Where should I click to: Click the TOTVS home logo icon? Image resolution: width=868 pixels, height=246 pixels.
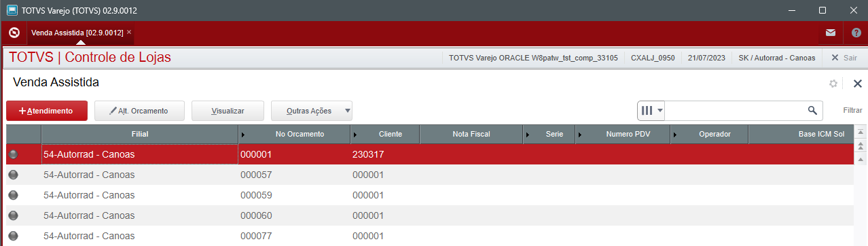coord(14,32)
